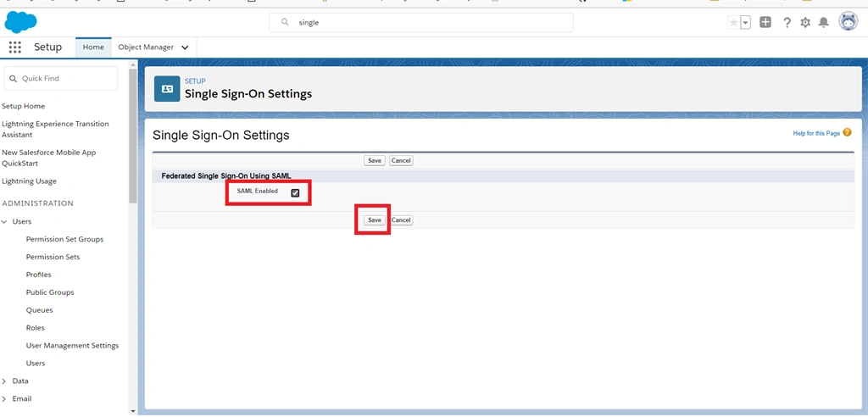
Task: Open Lightning Usage in sidebar
Action: click(x=29, y=181)
